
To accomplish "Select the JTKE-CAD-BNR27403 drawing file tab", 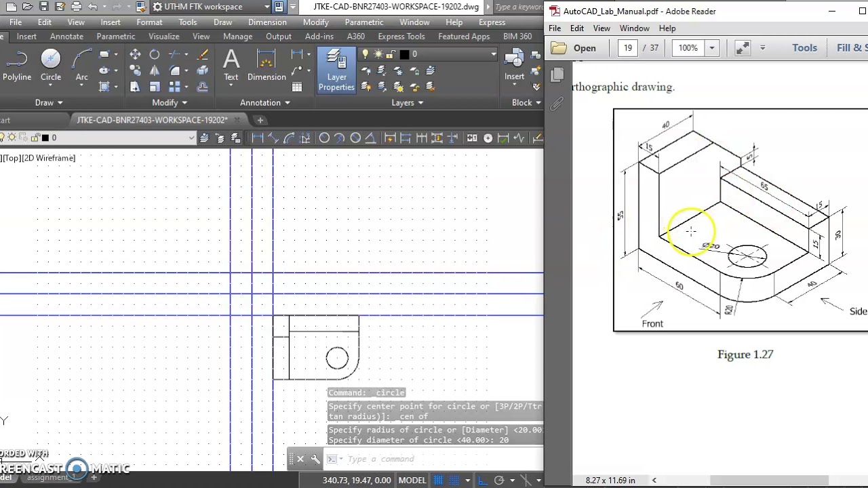I will 152,120.
